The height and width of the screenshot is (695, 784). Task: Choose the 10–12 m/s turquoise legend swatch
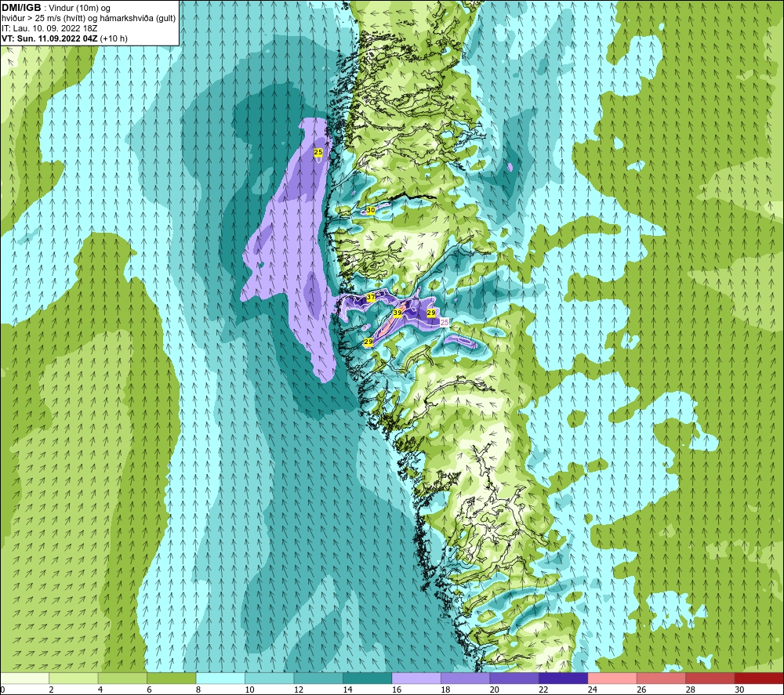pyautogui.click(x=270, y=679)
